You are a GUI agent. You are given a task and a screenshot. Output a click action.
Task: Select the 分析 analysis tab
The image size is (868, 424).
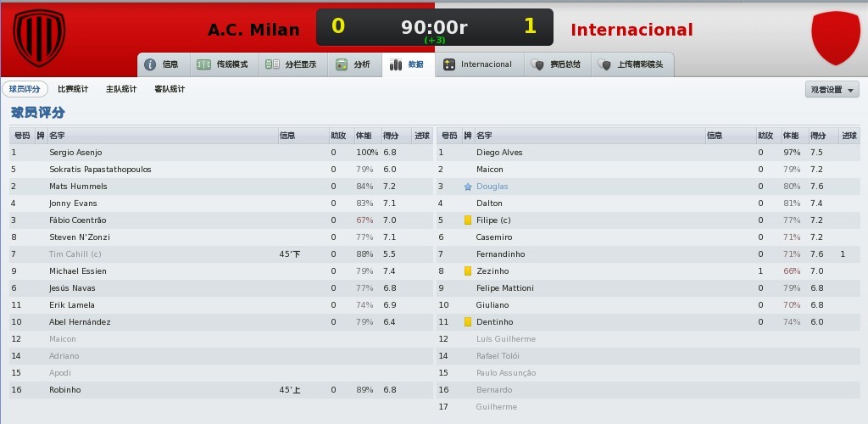click(x=354, y=64)
